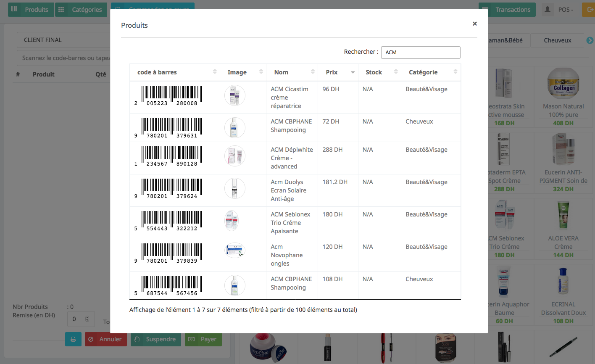Close the Produits dialog
595x364 pixels.
click(x=474, y=24)
